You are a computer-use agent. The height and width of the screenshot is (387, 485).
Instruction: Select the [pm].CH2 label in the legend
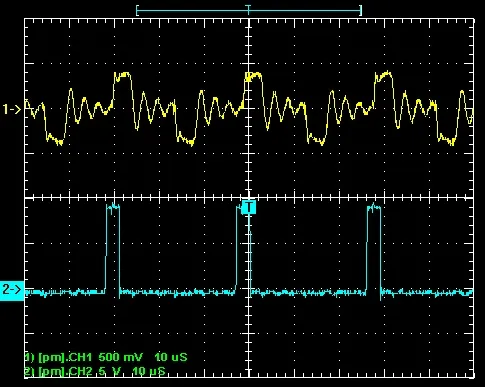coord(65,371)
